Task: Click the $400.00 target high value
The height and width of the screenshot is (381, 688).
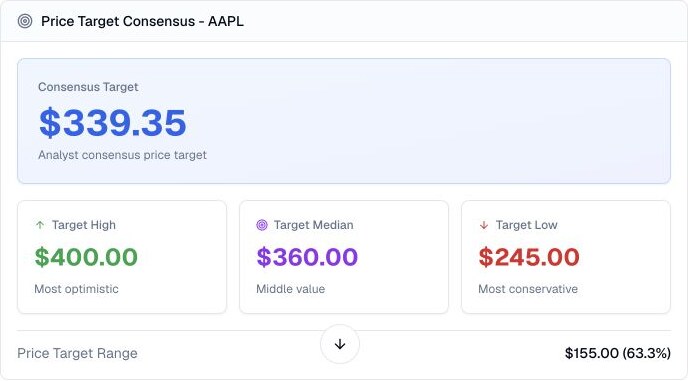Action: click(86, 257)
